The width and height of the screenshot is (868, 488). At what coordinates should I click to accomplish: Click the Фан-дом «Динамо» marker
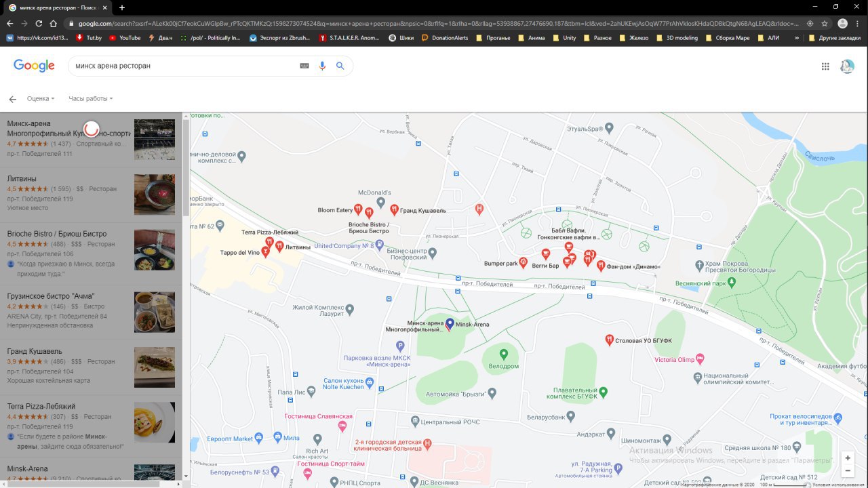(x=601, y=266)
